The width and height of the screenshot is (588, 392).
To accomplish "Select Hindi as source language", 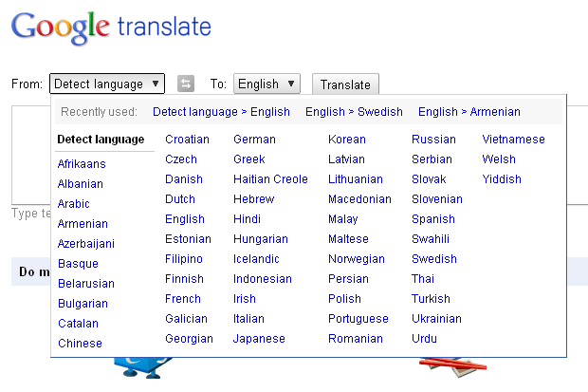I will [x=247, y=219].
